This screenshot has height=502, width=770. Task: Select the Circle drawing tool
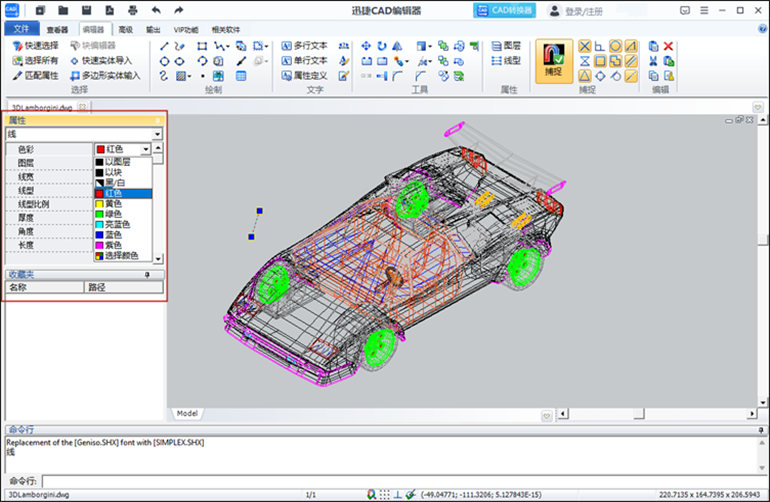click(165, 61)
